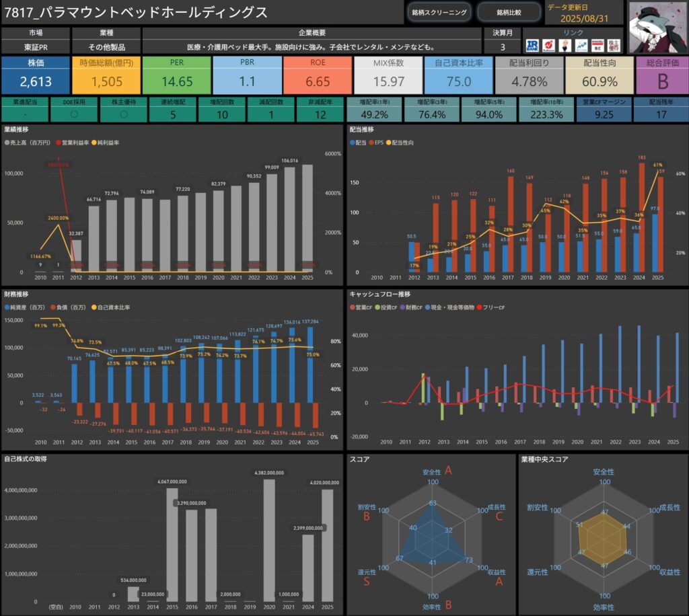Select the 時価総額 1,505 card
The height and width of the screenshot is (616, 689).
pyautogui.click(x=106, y=75)
